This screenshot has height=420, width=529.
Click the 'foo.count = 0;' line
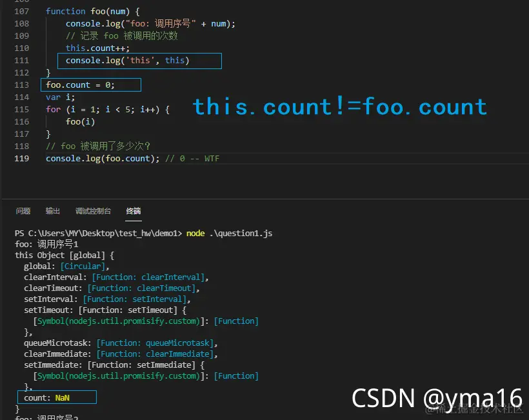pos(80,85)
